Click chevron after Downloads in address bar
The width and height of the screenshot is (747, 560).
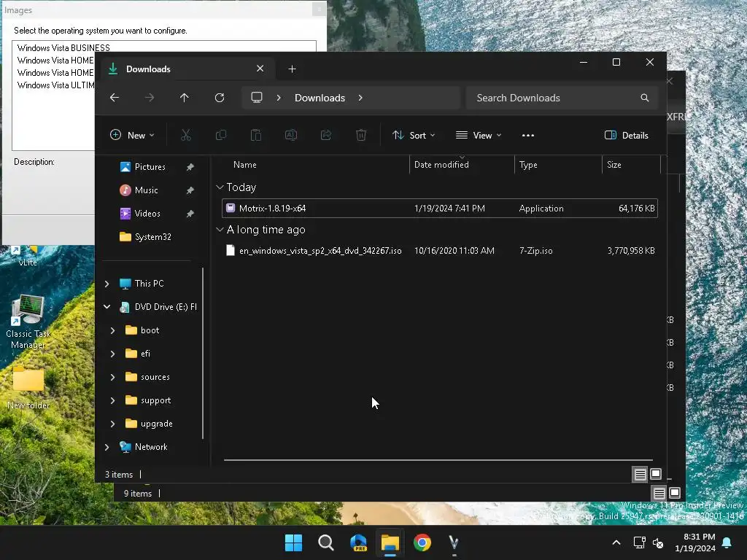(x=360, y=98)
